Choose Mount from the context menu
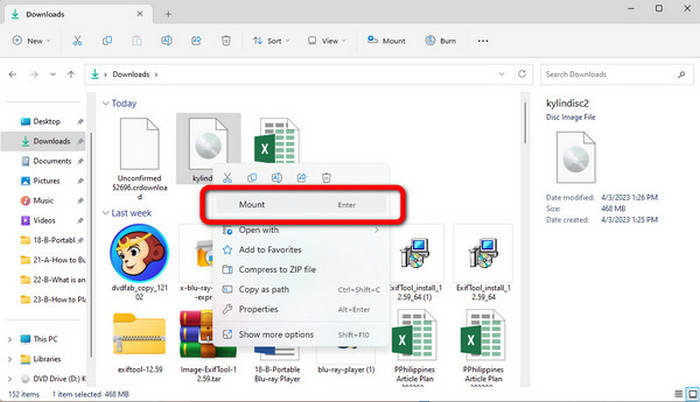The height and width of the screenshot is (402, 700). pyautogui.click(x=301, y=205)
